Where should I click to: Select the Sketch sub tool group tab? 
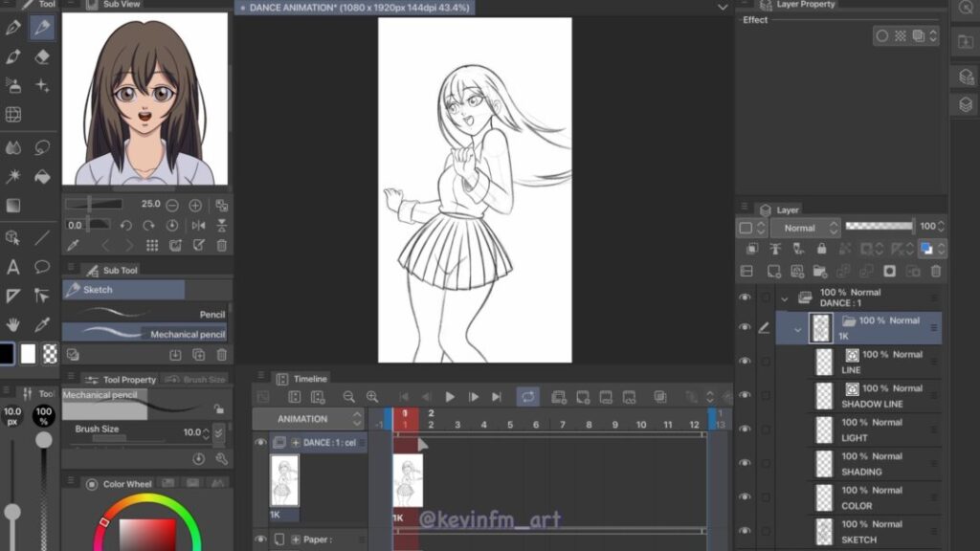click(x=123, y=290)
